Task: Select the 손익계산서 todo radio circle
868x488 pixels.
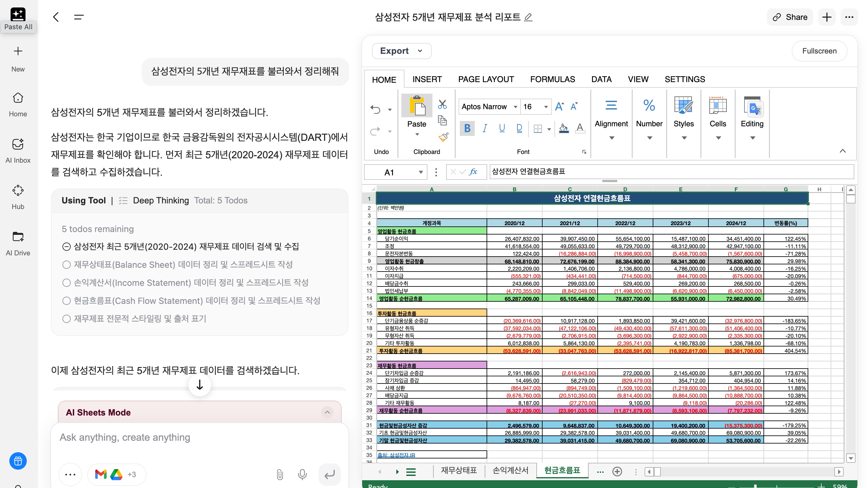Action: [x=66, y=282]
